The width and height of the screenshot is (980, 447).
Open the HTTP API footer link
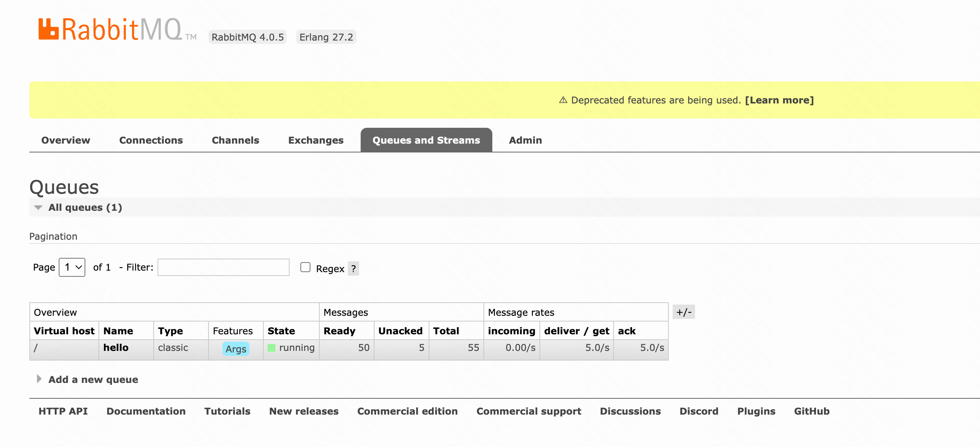point(63,411)
